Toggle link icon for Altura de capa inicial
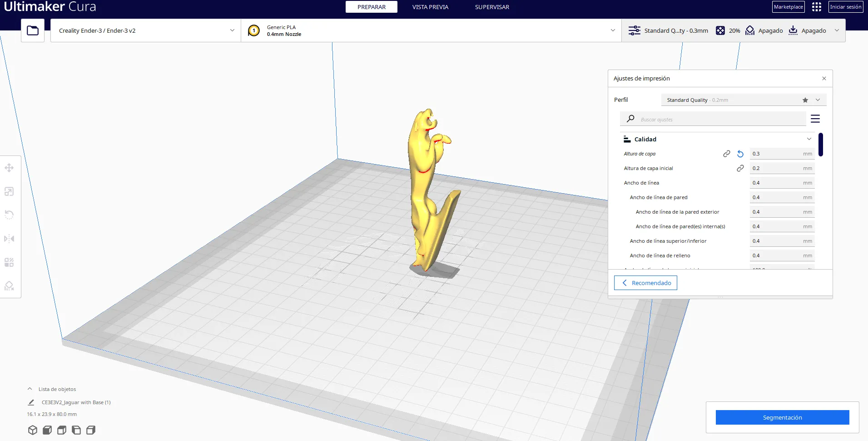This screenshot has height=441, width=868. coord(740,168)
